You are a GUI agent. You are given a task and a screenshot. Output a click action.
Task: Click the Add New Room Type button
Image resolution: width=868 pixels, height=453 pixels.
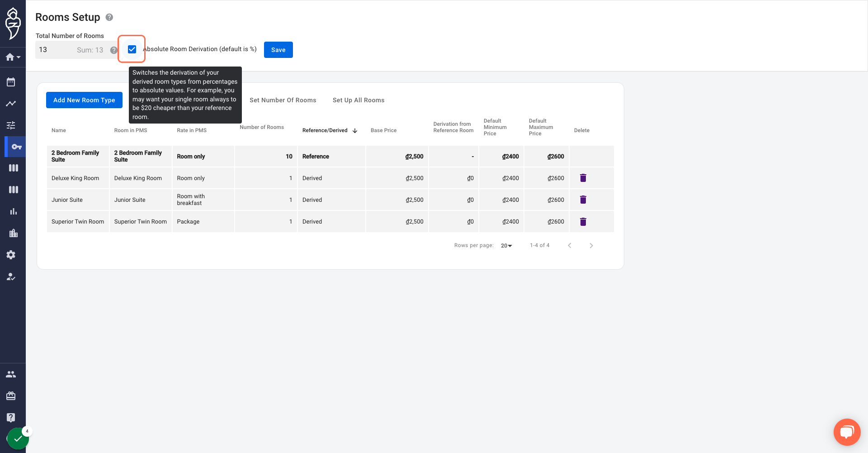[84, 100]
